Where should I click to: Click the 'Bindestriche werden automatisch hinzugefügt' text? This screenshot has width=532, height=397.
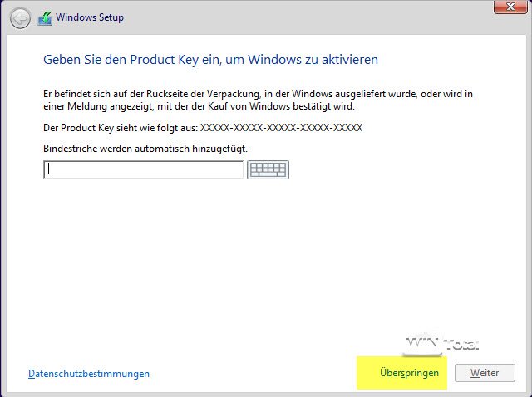145,149
